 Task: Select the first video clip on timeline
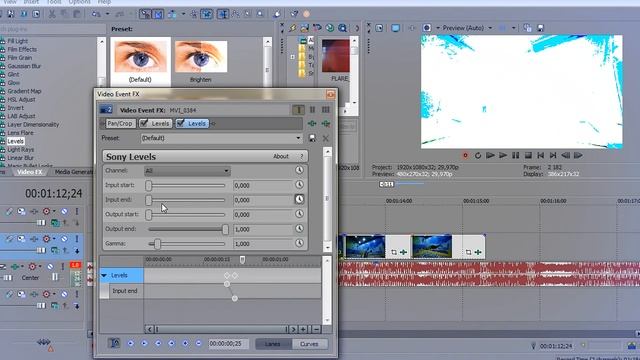coord(365,246)
